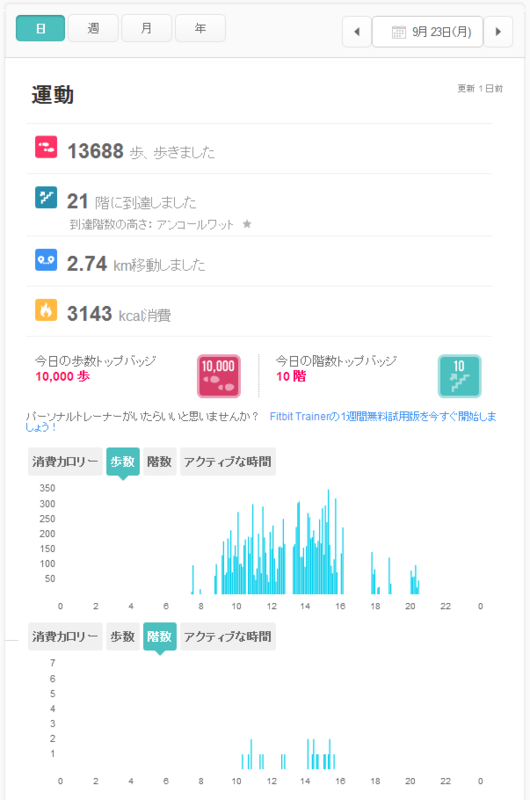The width and height of the screenshot is (530, 800).
Task: Select 歩数 tab in upper chart
Action: [123, 462]
